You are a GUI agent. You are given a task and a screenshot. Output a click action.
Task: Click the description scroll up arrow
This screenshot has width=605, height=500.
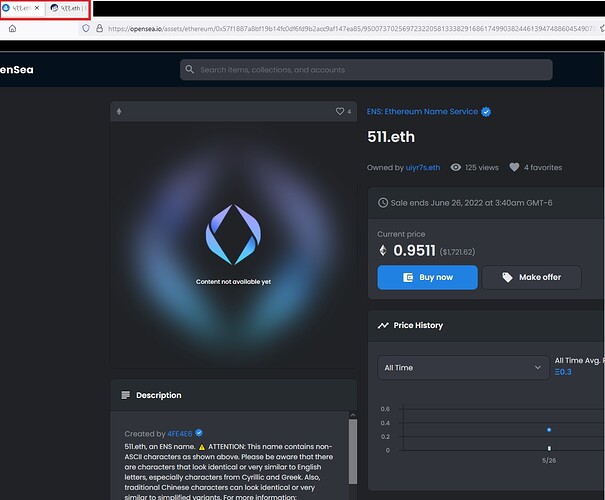(353, 415)
